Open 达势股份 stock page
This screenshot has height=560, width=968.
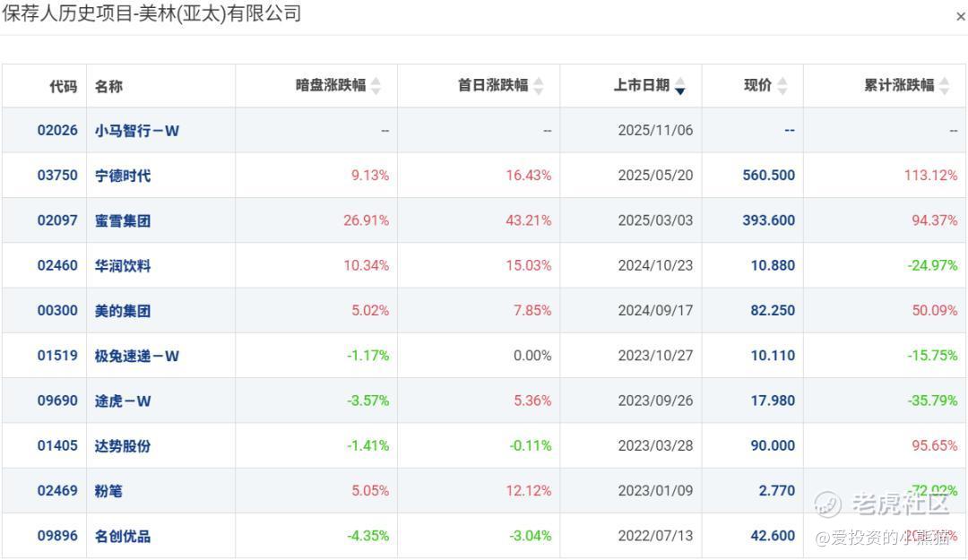click(x=122, y=446)
